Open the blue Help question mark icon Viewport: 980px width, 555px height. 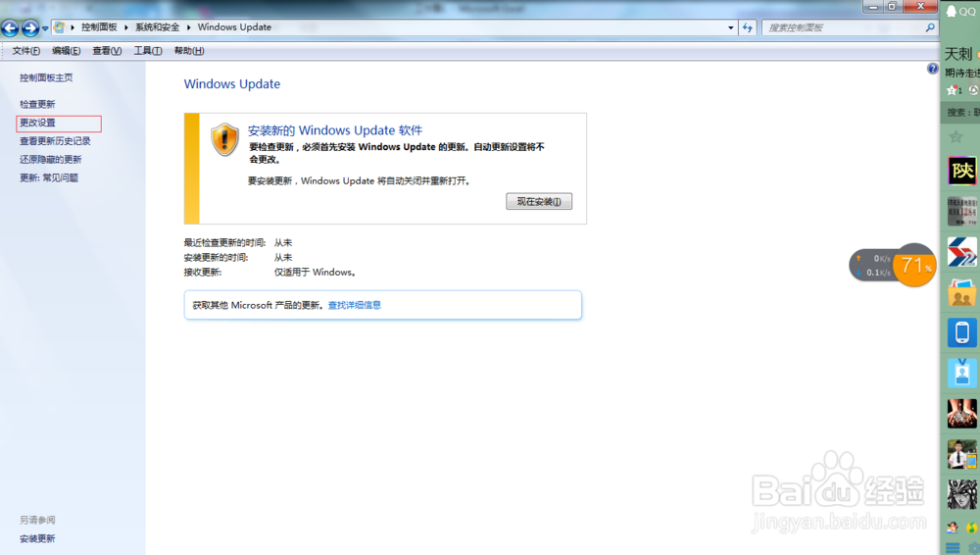pyautogui.click(x=933, y=69)
